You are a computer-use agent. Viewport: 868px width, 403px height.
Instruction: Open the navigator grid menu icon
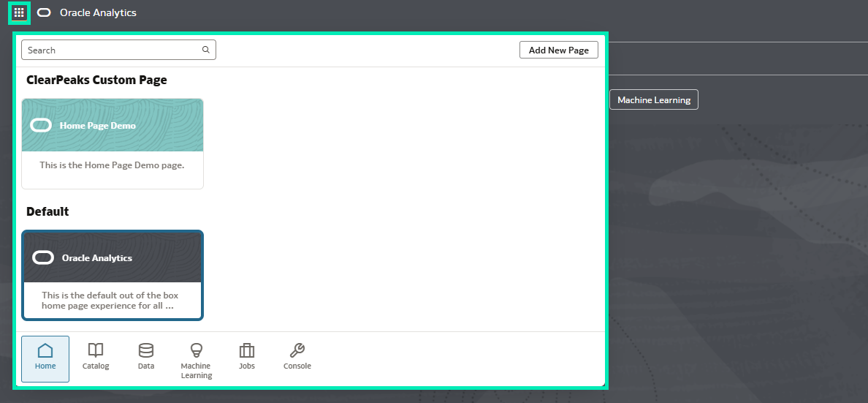click(19, 13)
